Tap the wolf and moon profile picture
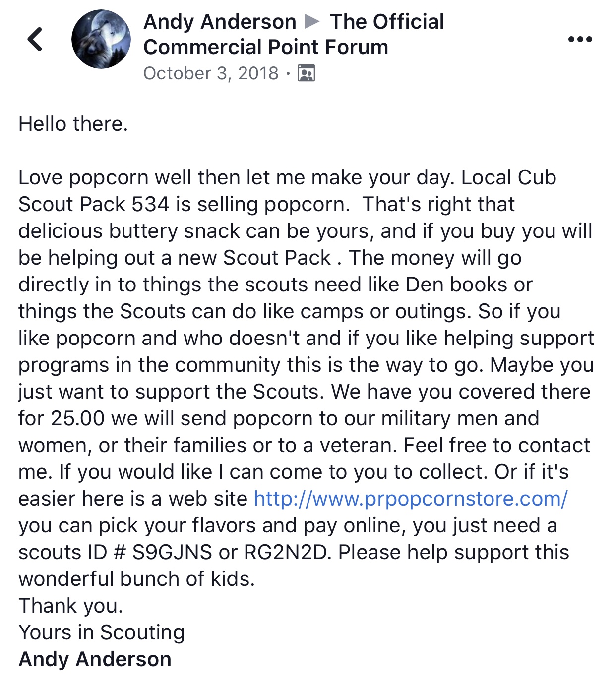 pyautogui.click(x=101, y=39)
